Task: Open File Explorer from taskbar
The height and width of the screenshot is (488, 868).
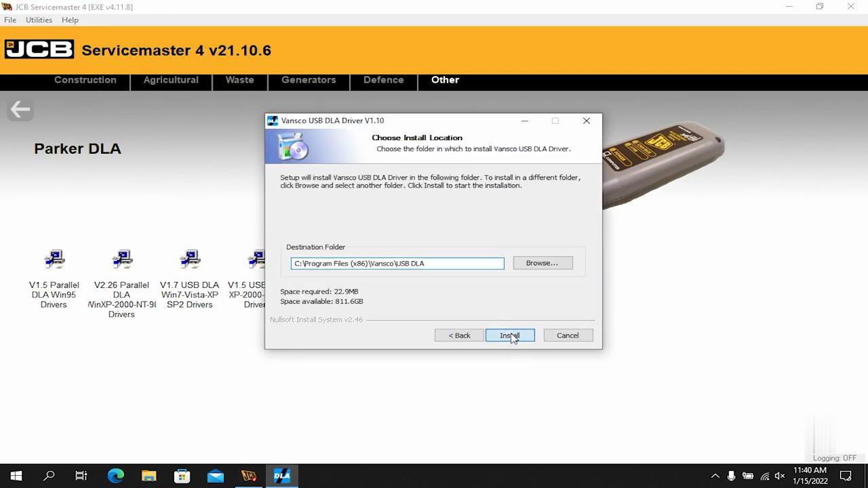Action: [149, 476]
